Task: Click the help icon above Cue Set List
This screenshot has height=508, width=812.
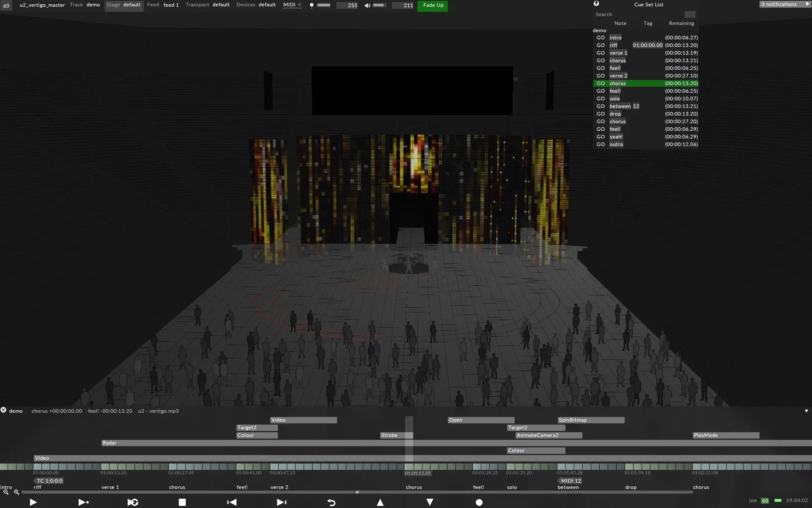Action: (596, 4)
